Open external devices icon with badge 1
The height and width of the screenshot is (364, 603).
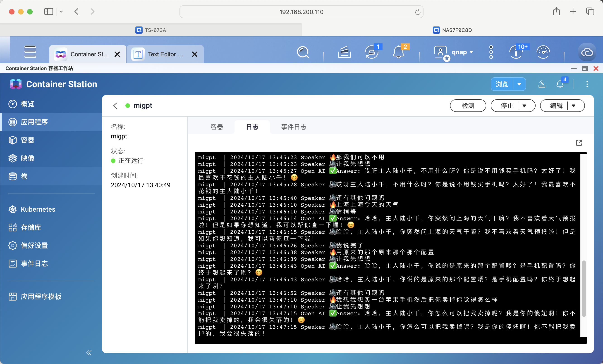(x=372, y=52)
